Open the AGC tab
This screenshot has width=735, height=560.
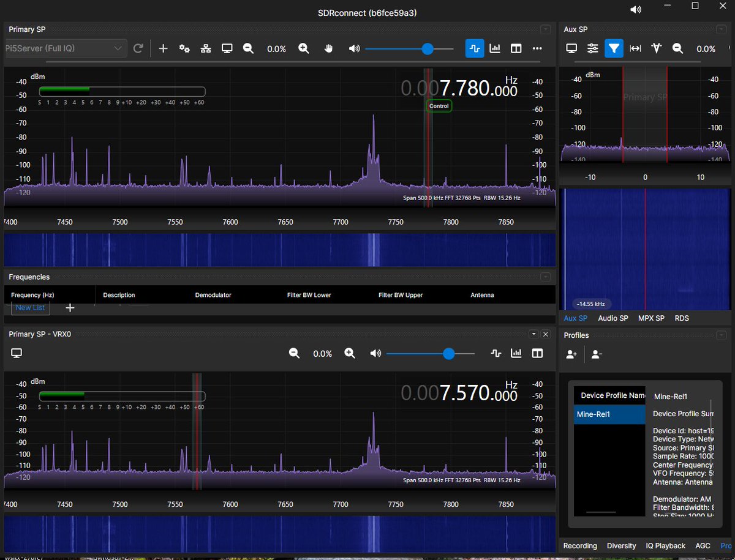tap(703, 545)
